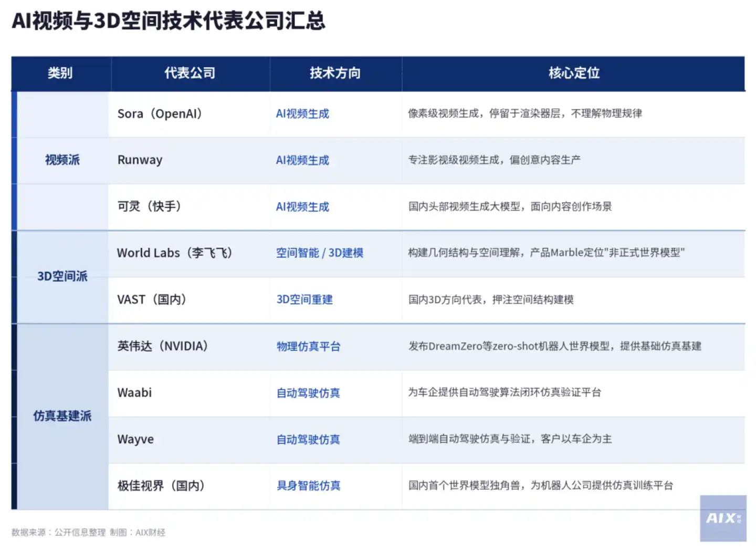This screenshot has width=756, height=549.
Task: Select the '技术方向' column header
Action: tap(335, 73)
